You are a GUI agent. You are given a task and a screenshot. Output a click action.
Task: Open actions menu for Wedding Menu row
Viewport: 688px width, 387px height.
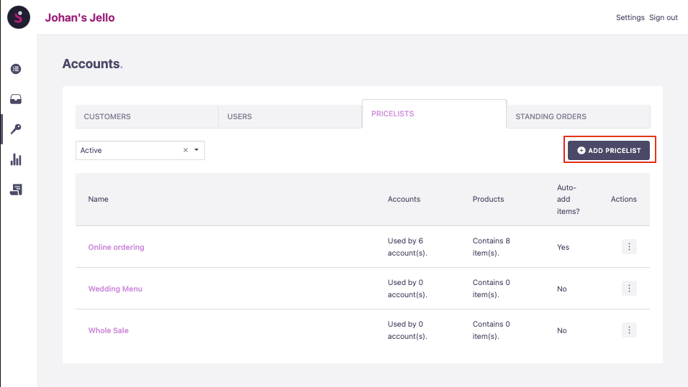[x=629, y=288]
